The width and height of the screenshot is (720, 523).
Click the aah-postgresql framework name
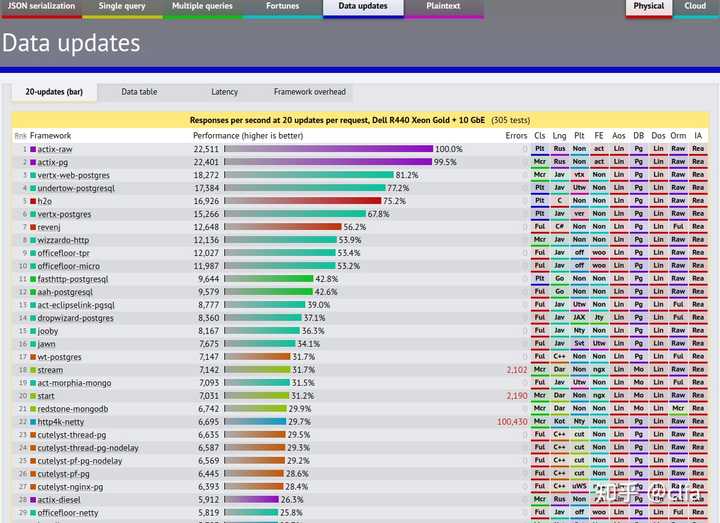click(x=65, y=292)
